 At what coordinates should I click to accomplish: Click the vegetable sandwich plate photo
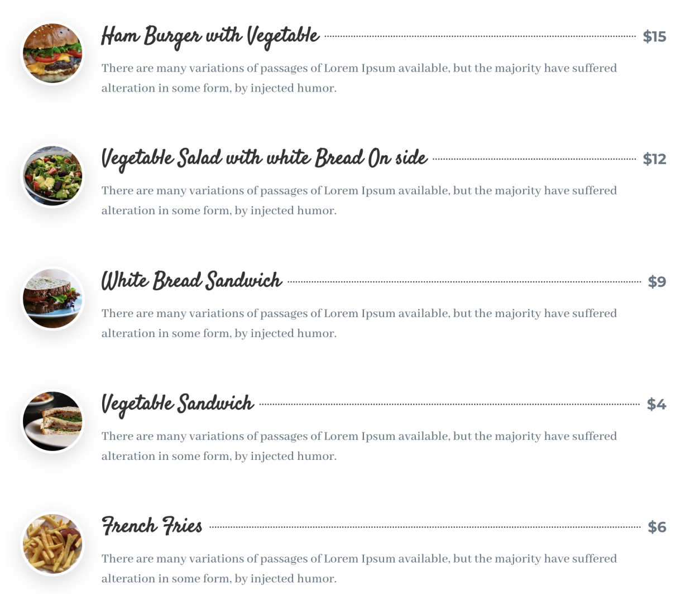[52, 421]
